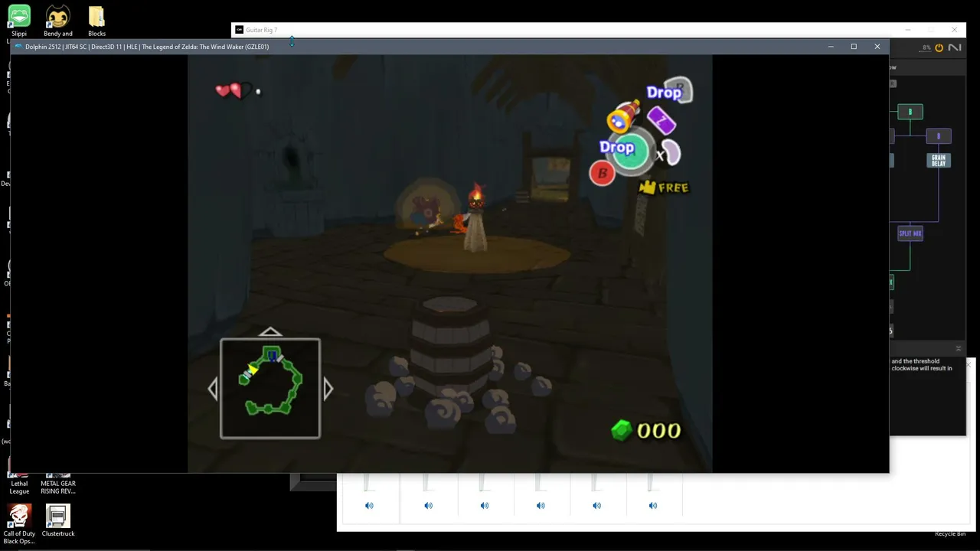Click the minimap in the game HUD
The width and height of the screenshot is (980, 551).
click(x=270, y=389)
